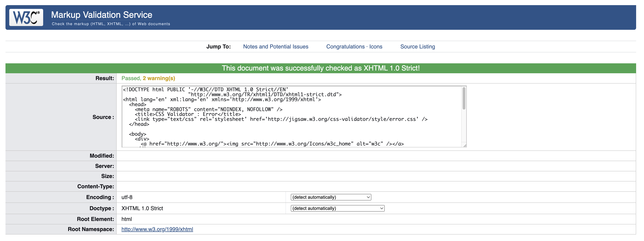Jump to Congratulations · Icons section
The height and width of the screenshot is (241, 644).
[x=354, y=46]
